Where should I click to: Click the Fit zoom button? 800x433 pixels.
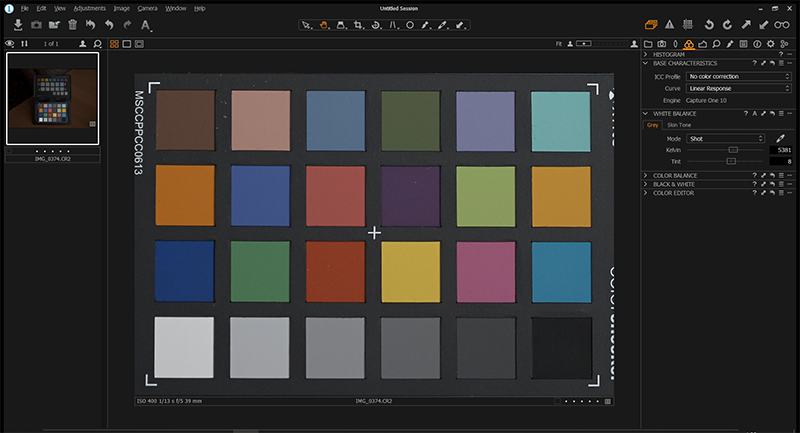(x=560, y=44)
